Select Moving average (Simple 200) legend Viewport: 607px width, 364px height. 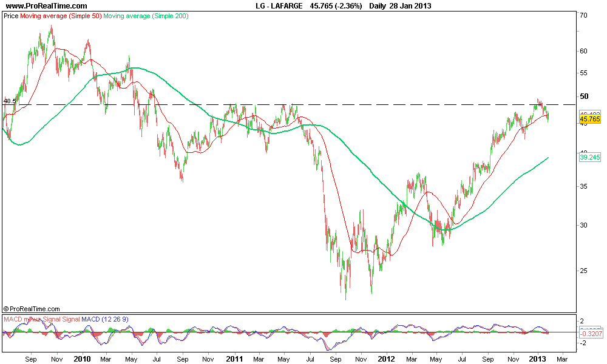pyautogui.click(x=146, y=16)
